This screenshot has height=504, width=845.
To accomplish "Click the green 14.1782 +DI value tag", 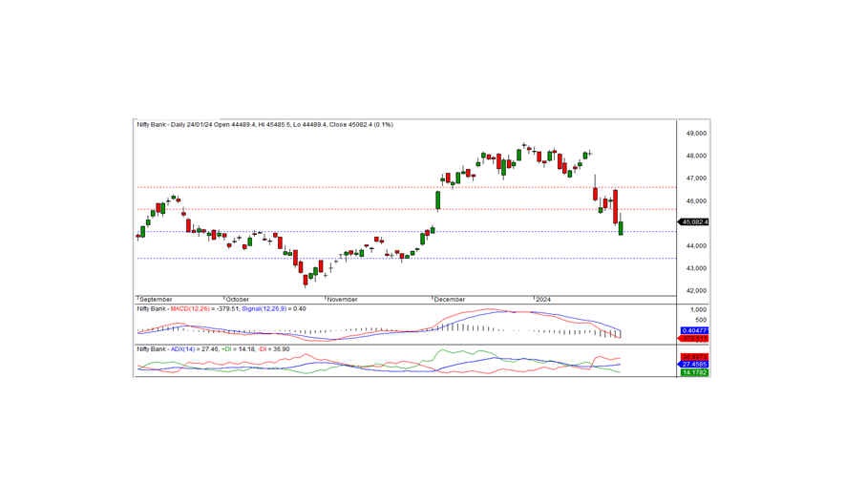I will pos(694,372).
